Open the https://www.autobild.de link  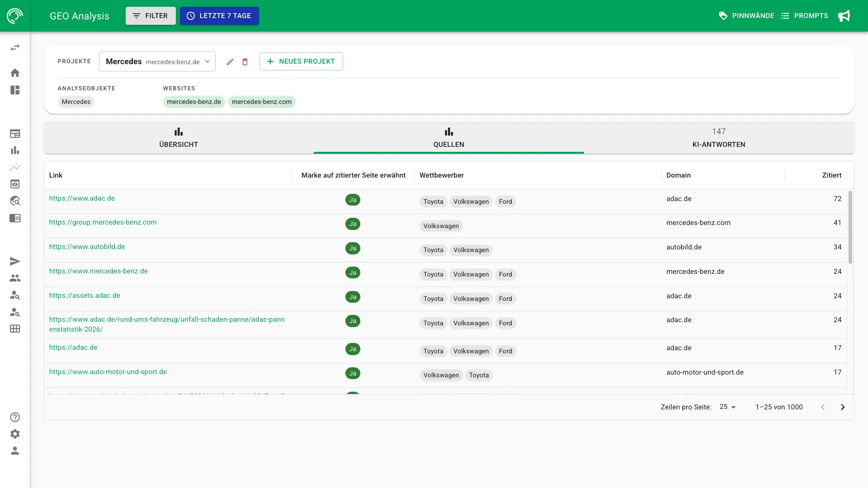click(87, 247)
